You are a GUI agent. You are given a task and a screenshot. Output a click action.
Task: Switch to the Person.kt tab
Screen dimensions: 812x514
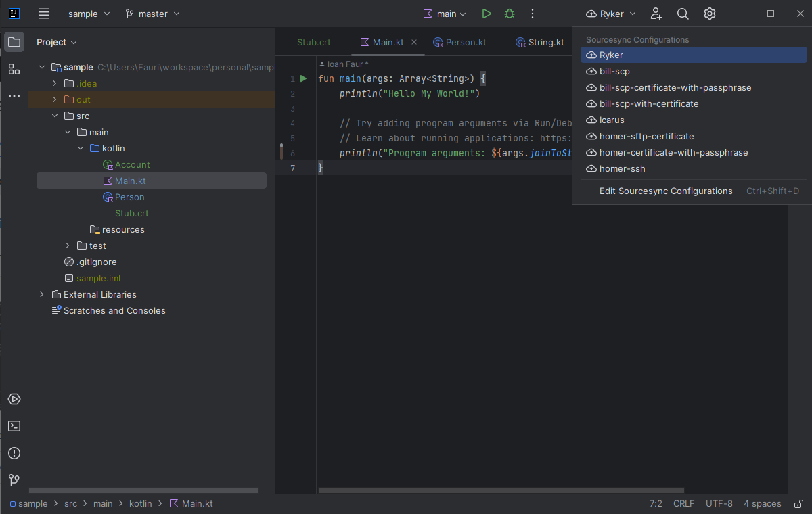point(466,42)
